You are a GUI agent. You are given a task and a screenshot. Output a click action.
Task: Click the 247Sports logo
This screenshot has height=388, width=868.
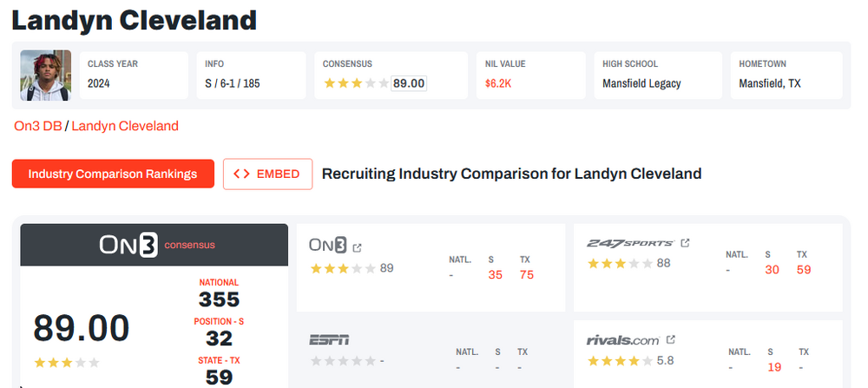[x=630, y=243]
